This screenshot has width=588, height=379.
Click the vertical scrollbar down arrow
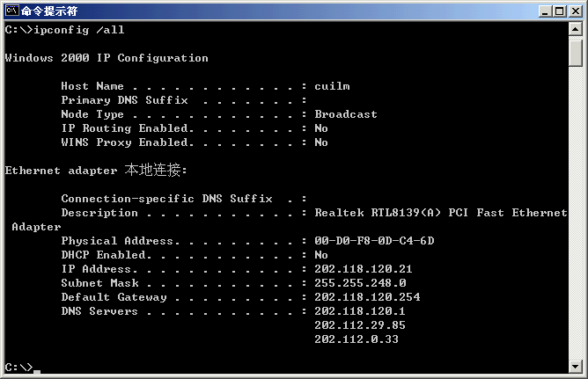(x=576, y=366)
